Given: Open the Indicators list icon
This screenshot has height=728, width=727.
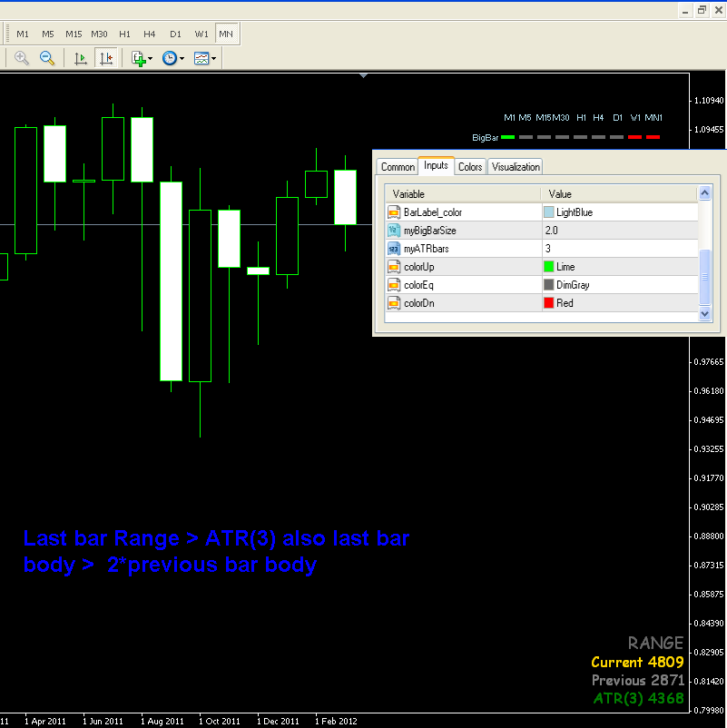Looking at the screenshot, I should 138,58.
